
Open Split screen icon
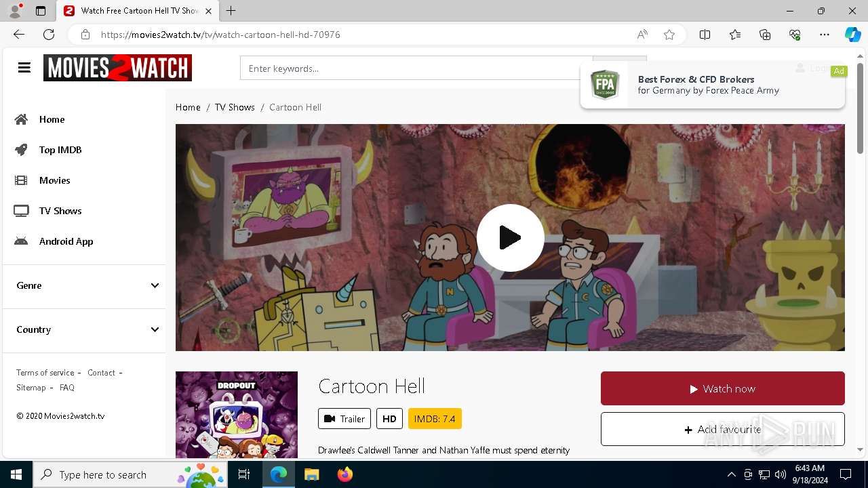pos(705,35)
